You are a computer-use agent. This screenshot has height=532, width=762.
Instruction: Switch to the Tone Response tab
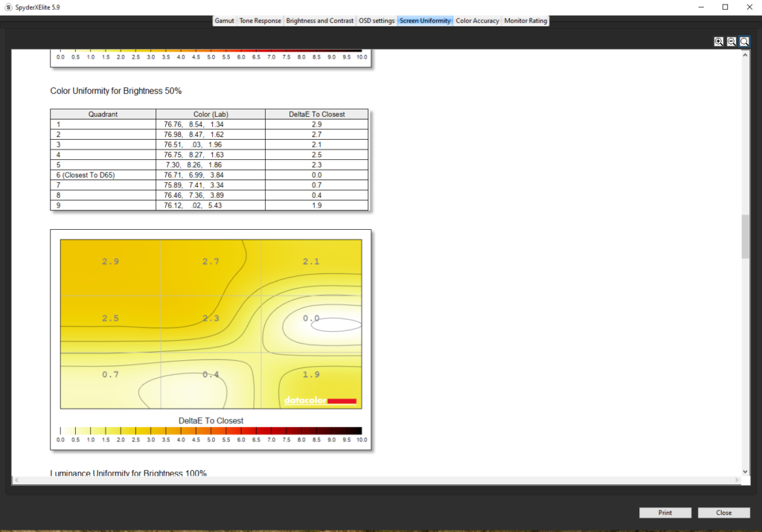260,21
